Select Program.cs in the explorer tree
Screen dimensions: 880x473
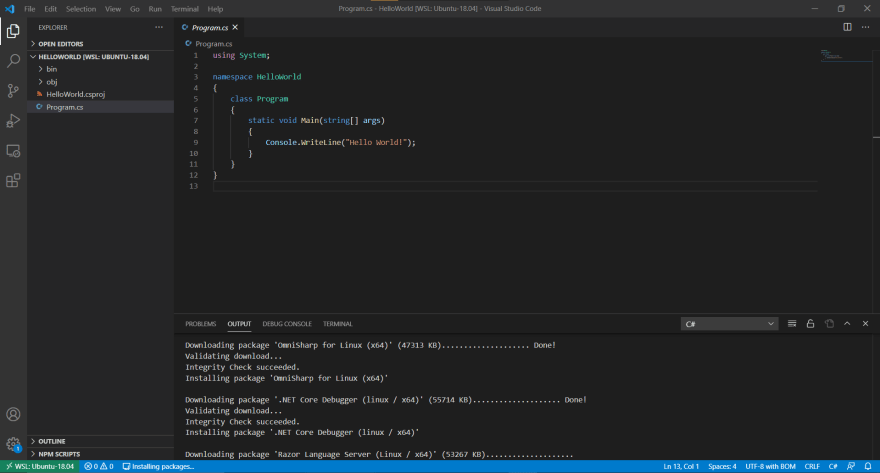pos(101,107)
